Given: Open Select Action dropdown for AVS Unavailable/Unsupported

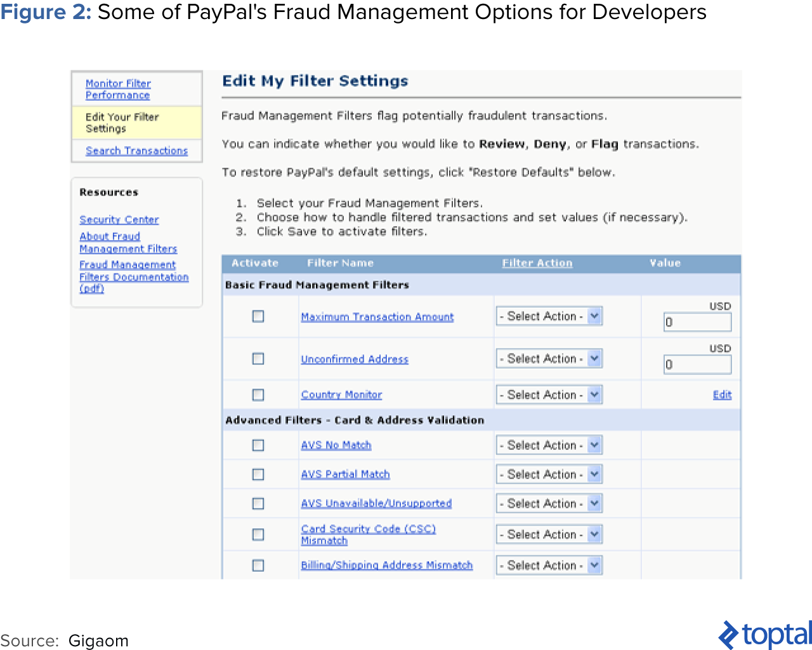Looking at the screenshot, I should [x=549, y=503].
